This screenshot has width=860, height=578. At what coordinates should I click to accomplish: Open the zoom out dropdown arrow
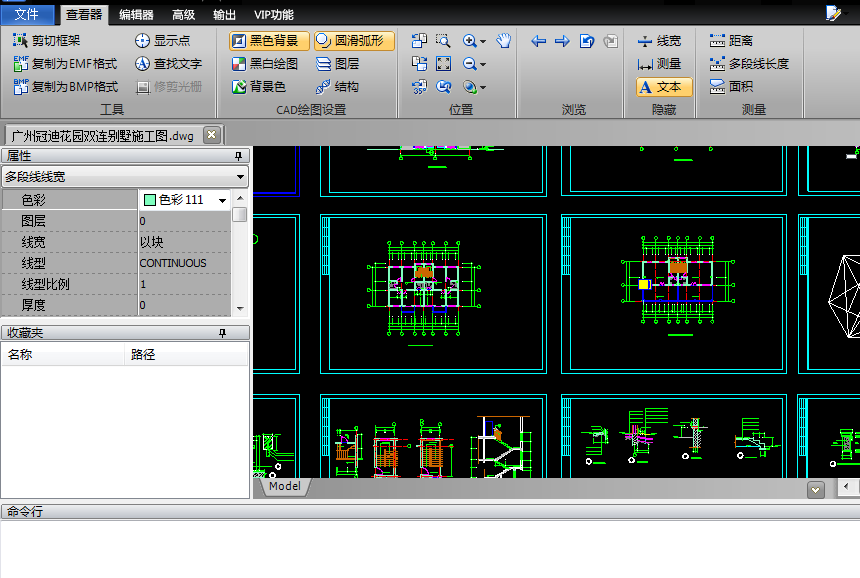pos(483,64)
